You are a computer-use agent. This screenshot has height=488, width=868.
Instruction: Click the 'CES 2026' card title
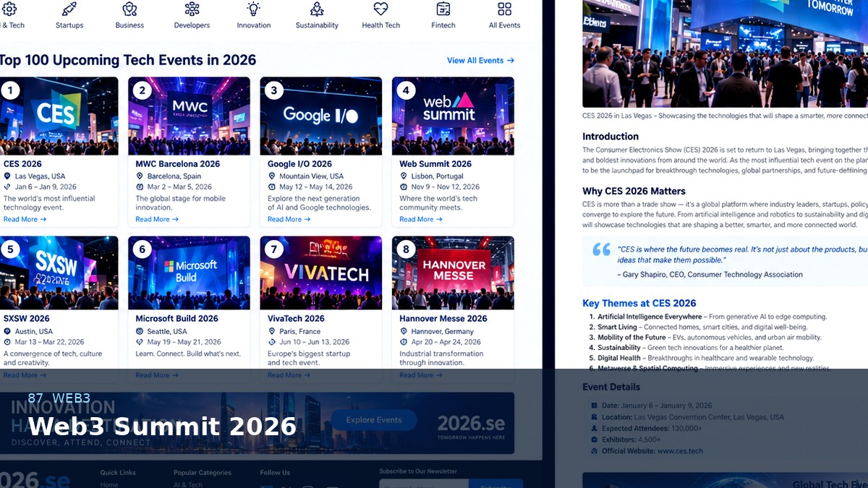[22, 164]
